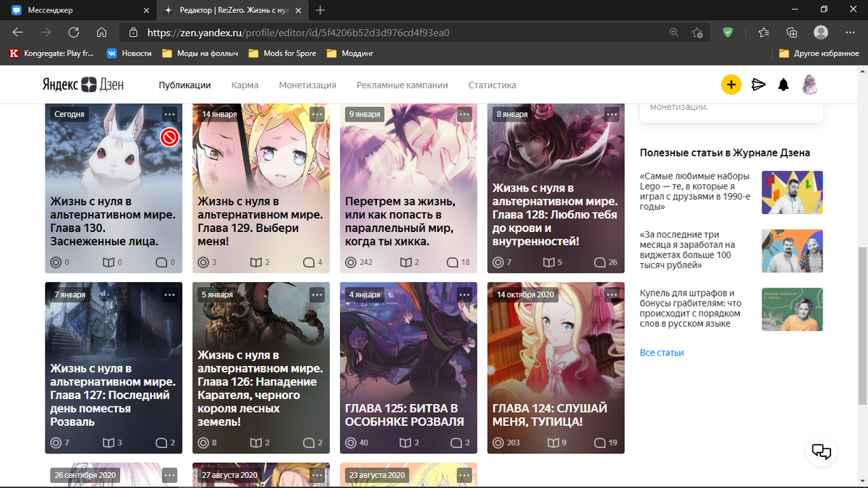Open three-dot menu on Глава 126 card
The height and width of the screenshot is (488, 868).
coord(317,295)
